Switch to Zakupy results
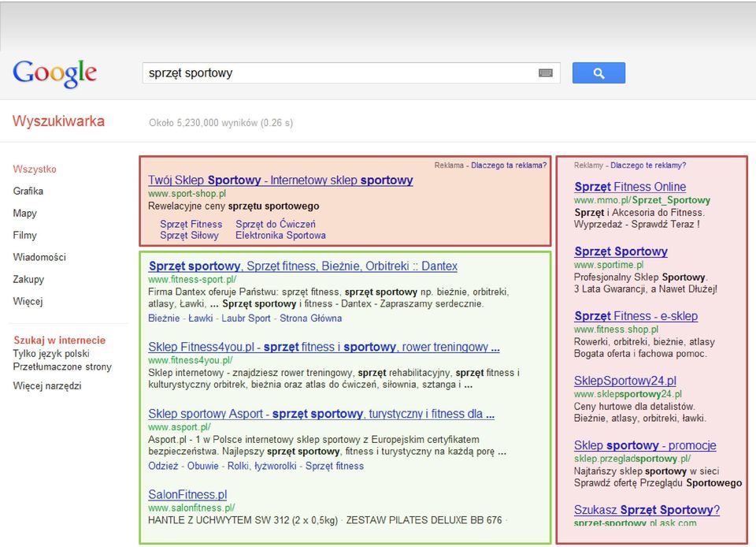The height and width of the screenshot is (547, 756). coord(28,279)
